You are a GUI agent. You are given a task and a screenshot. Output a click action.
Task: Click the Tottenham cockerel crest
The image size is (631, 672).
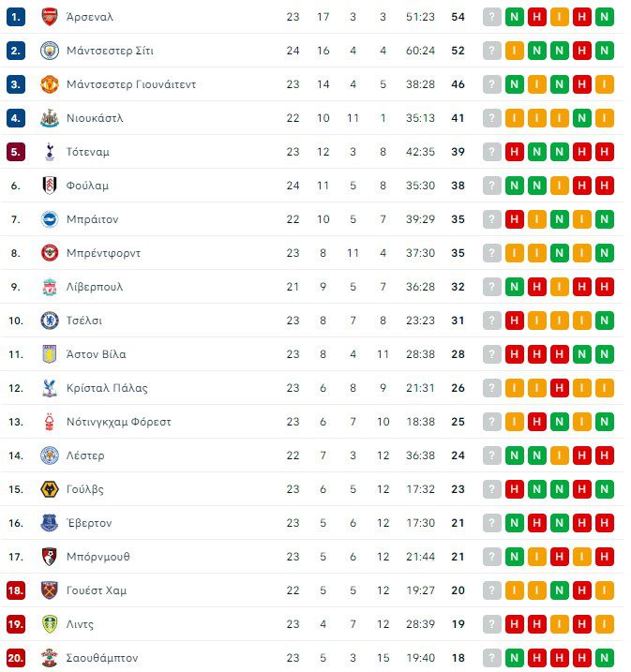pos(50,152)
